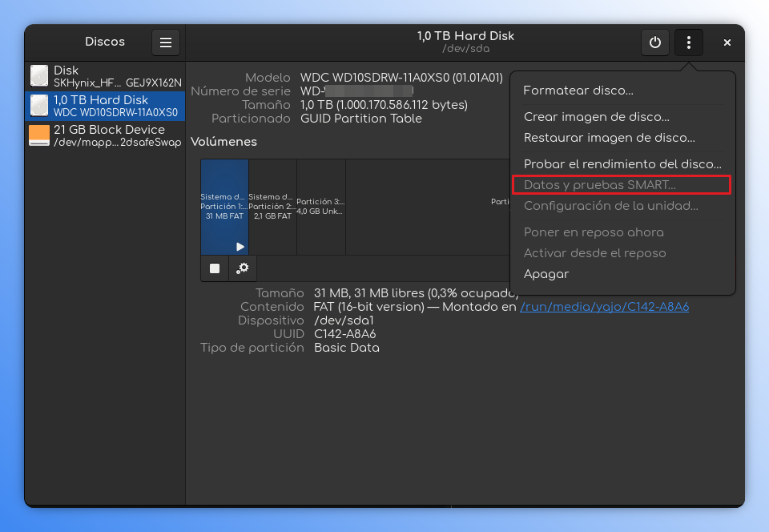The image size is (769, 532).
Task: Open the /run/media/yajo/C142-A8A6 mount link
Action: pyautogui.click(x=604, y=307)
